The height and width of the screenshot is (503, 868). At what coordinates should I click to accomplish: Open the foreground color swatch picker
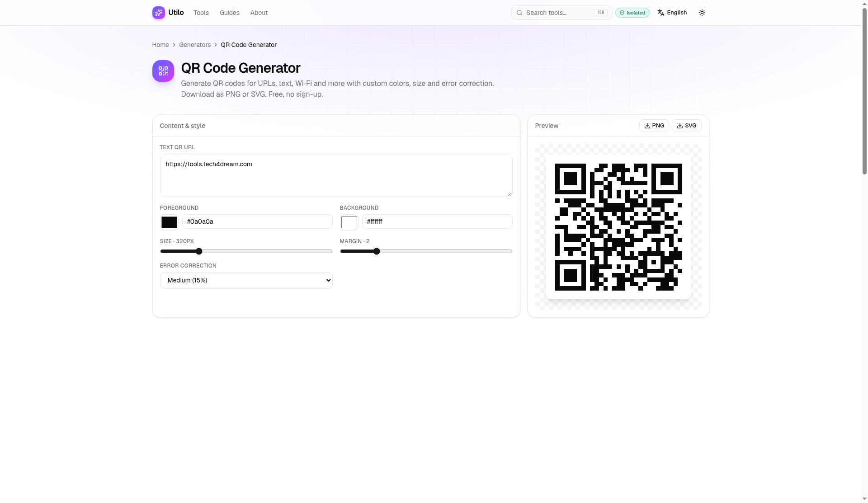[x=169, y=222]
